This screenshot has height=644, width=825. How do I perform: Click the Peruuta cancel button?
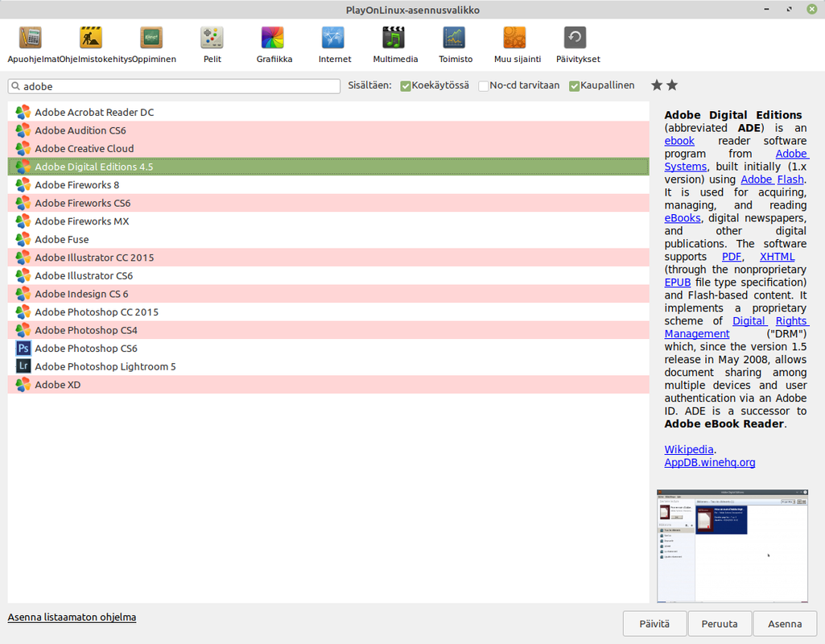[x=720, y=624]
